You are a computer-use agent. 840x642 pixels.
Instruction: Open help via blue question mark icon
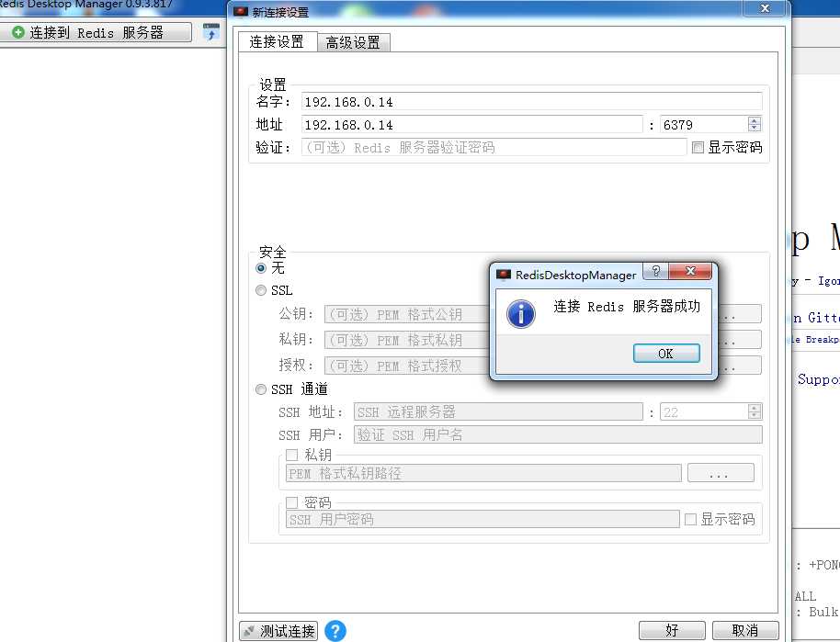point(335,631)
